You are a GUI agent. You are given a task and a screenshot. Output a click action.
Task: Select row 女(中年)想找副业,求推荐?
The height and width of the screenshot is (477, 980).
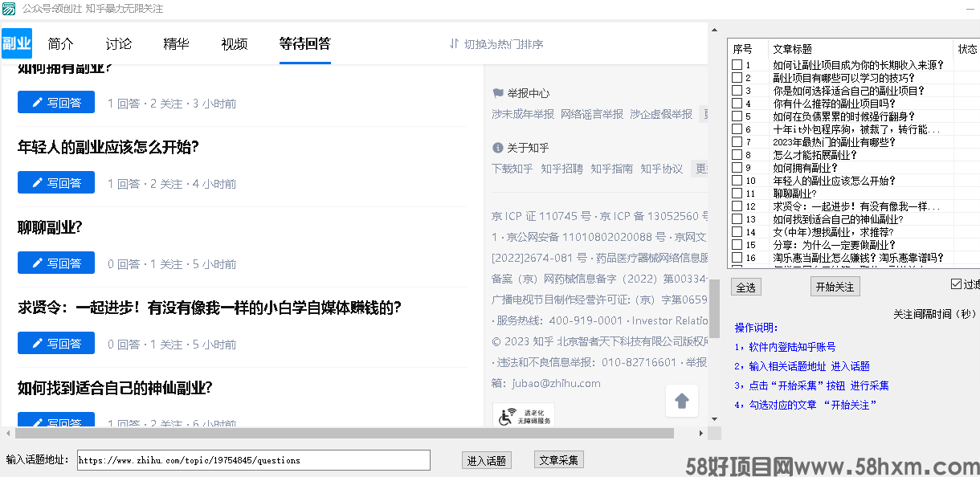coord(832,232)
